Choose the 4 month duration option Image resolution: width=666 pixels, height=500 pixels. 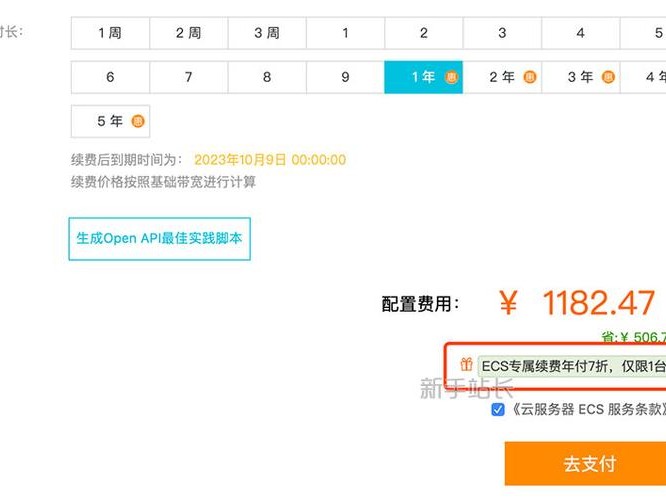pos(581,33)
